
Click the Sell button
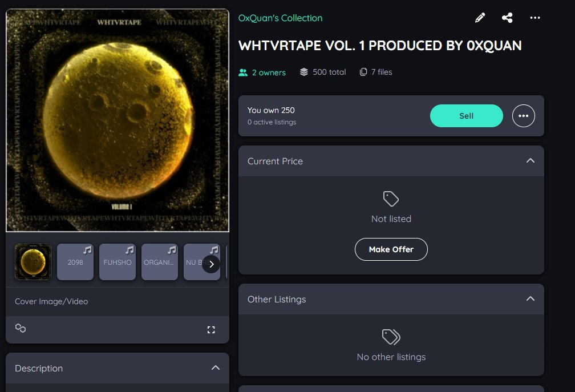point(466,116)
